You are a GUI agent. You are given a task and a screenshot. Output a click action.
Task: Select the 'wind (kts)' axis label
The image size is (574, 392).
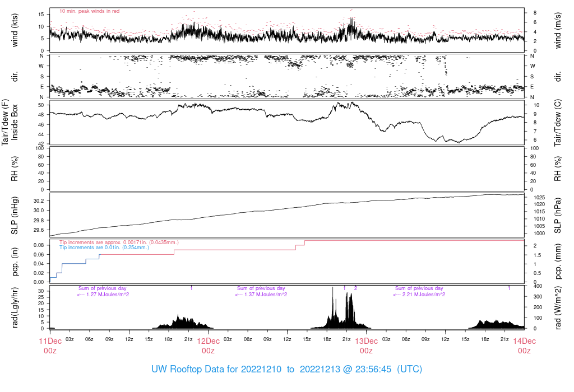[x=15, y=30]
